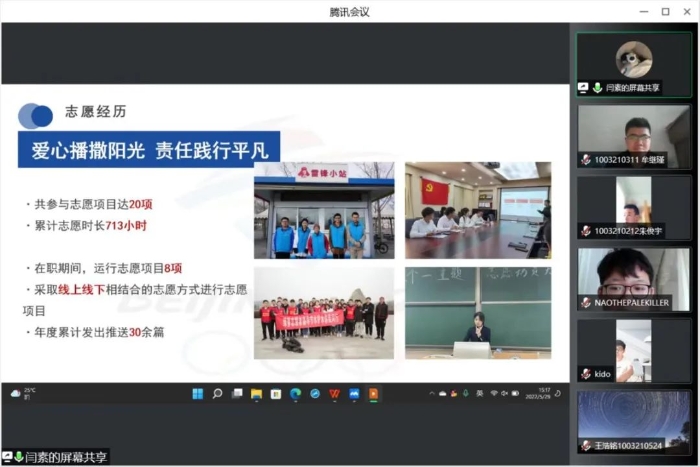Select the star-trail tile of 王浩铭1003210524
Image resolution: width=700 pixels, height=467 pixels.
634,422
